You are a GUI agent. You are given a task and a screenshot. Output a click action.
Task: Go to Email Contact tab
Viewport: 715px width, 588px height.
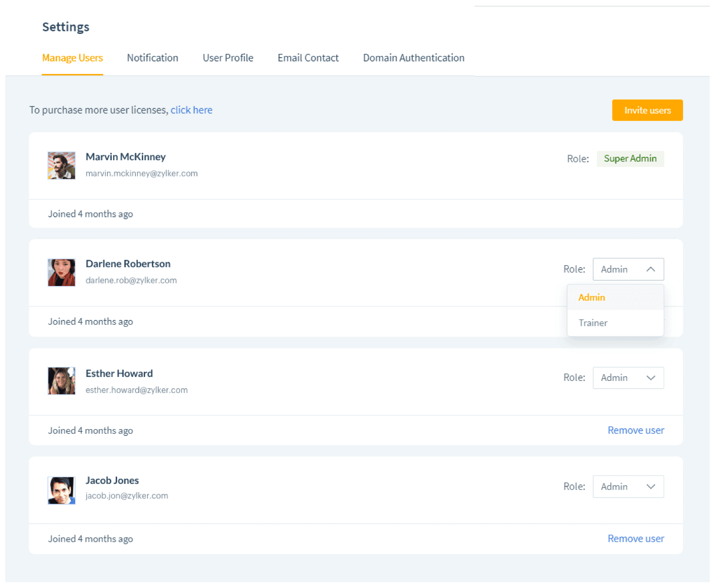(x=308, y=58)
